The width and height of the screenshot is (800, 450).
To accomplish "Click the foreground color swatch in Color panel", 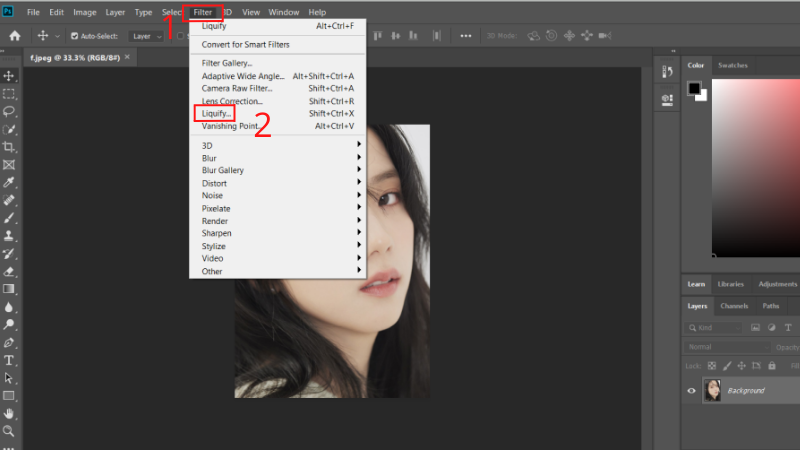I will tap(694, 89).
